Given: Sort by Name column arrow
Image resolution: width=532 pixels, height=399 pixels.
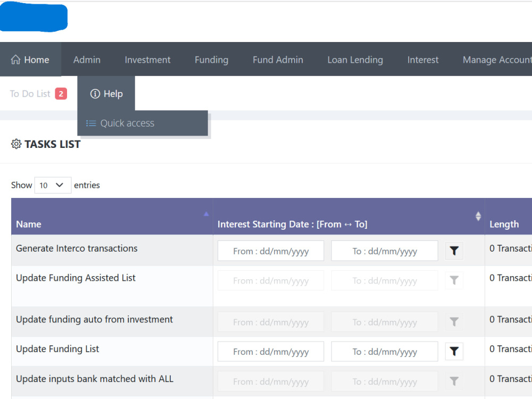Looking at the screenshot, I should (x=206, y=214).
